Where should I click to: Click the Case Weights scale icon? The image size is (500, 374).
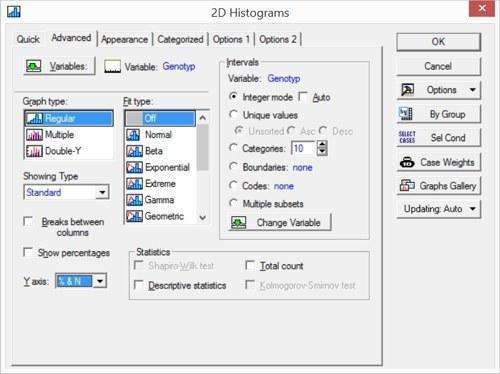click(407, 162)
